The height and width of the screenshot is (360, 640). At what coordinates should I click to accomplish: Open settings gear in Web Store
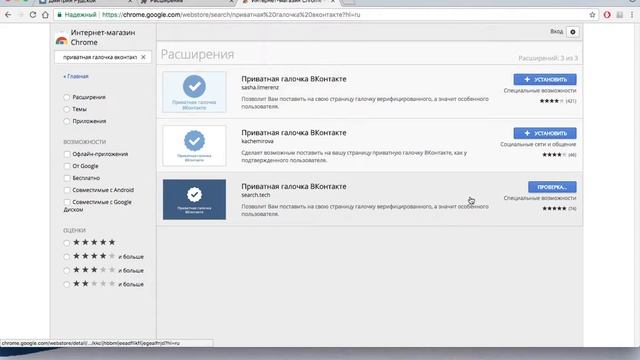573,32
